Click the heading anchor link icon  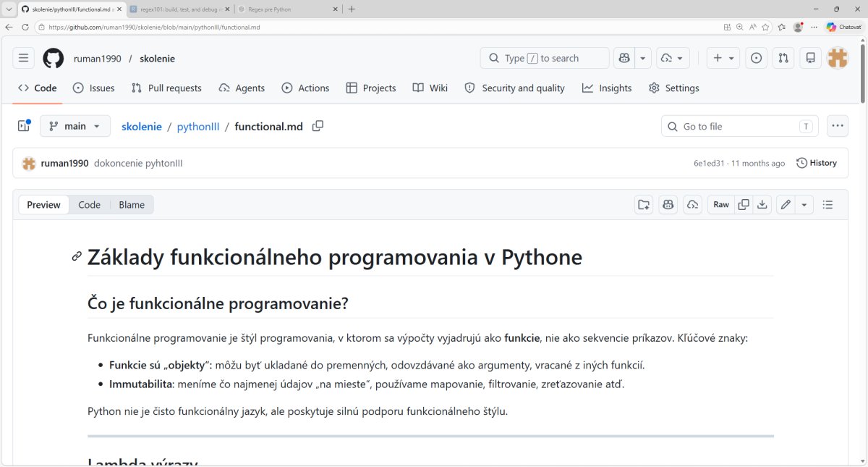pyautogui.click(x=76, y=257)
